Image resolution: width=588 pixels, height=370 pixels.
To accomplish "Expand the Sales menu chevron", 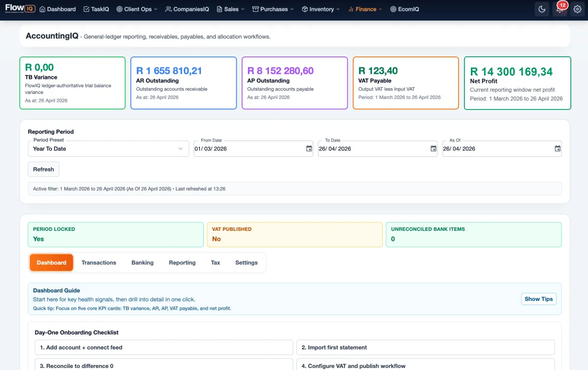I will [243, 9].
